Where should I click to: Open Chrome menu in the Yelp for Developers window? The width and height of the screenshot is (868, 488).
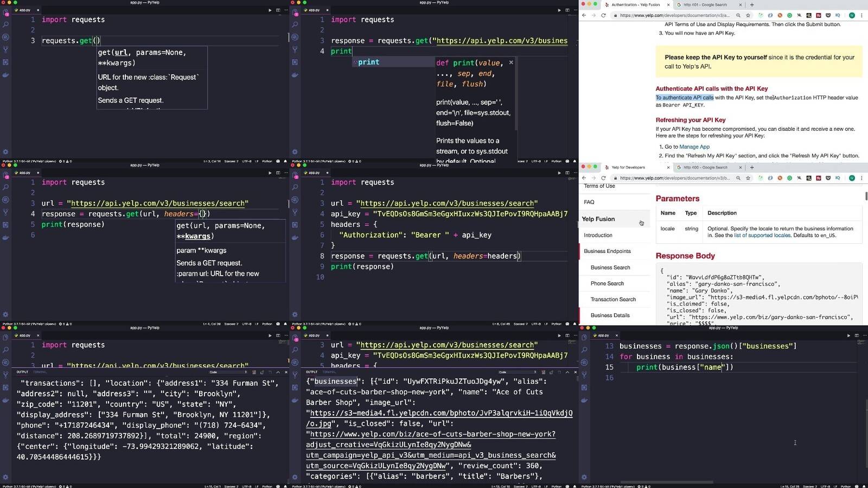pyautogui.click(x=863, y=178)
